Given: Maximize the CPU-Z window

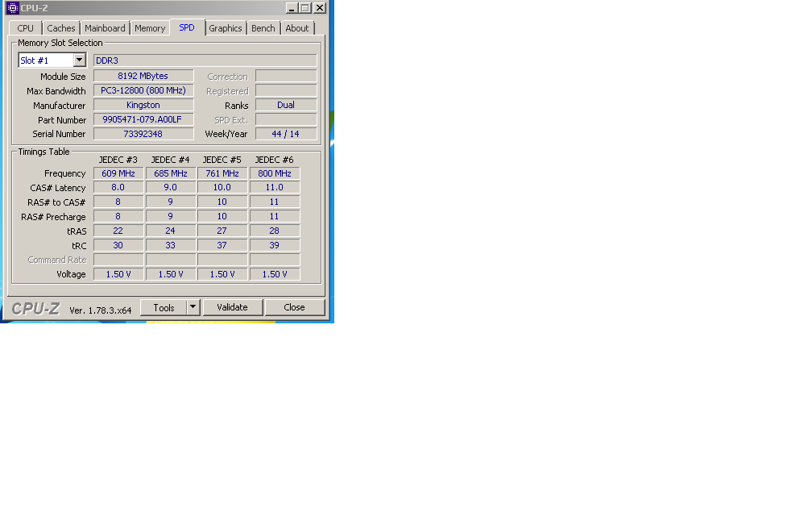Looking at the screenshot, I should (305, 8).
